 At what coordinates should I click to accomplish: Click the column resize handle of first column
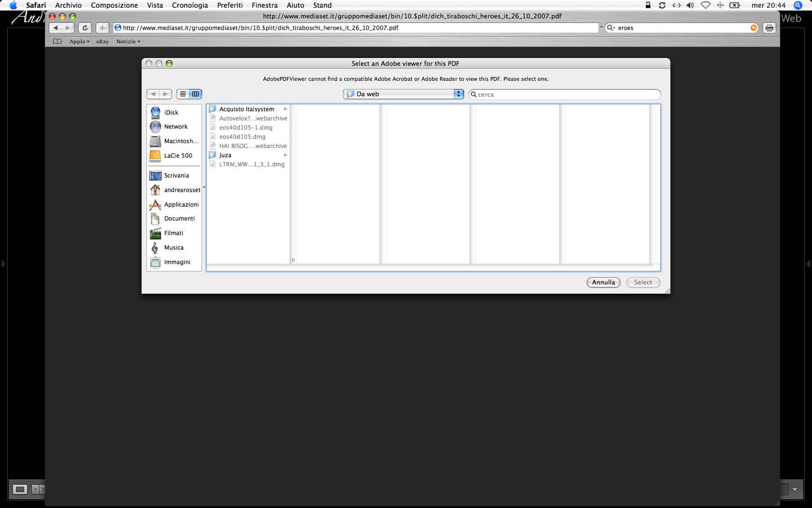[x=293, y=260]
